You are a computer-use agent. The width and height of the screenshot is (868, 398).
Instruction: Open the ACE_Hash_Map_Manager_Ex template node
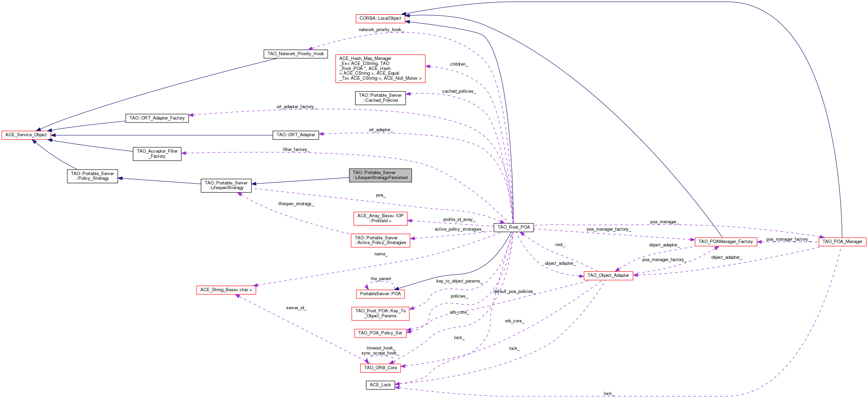380,69
